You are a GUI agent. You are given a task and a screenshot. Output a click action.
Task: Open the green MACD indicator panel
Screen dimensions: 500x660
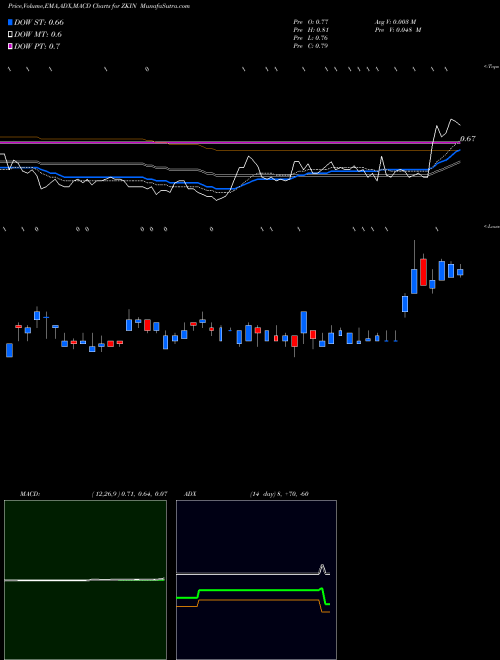pyautogui.click(x=85, y=580)
